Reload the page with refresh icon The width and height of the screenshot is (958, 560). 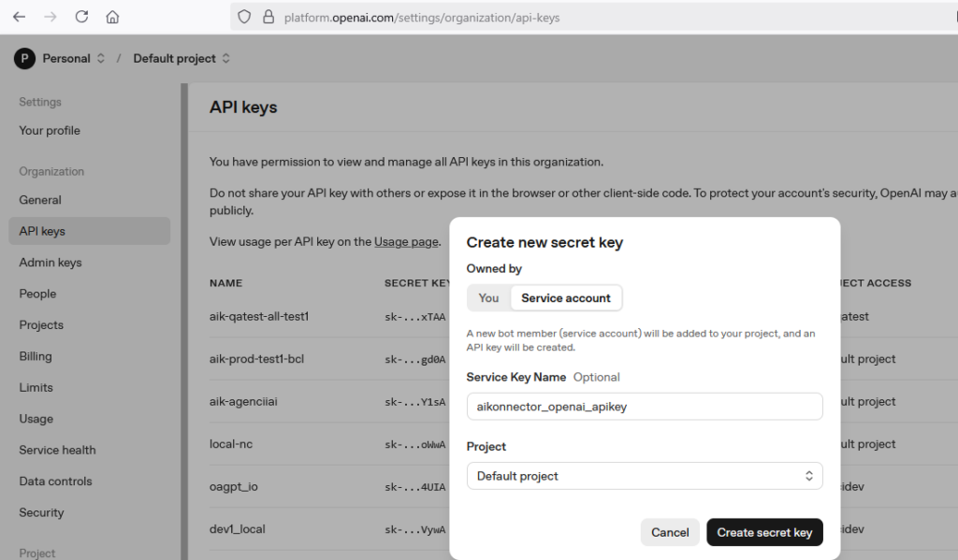(81, 17)
